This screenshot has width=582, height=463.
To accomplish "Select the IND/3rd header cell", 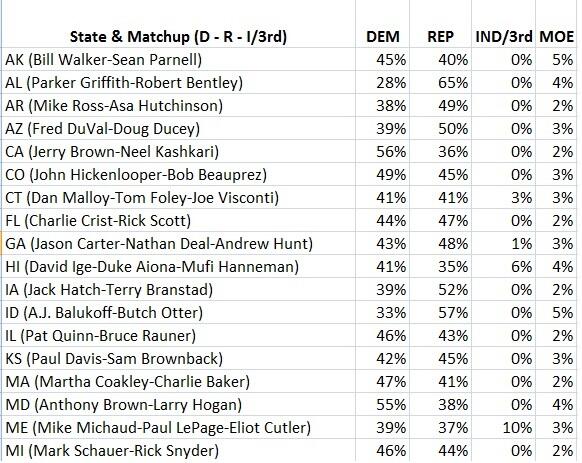I will pyautogui.click(x=503, y=24).
